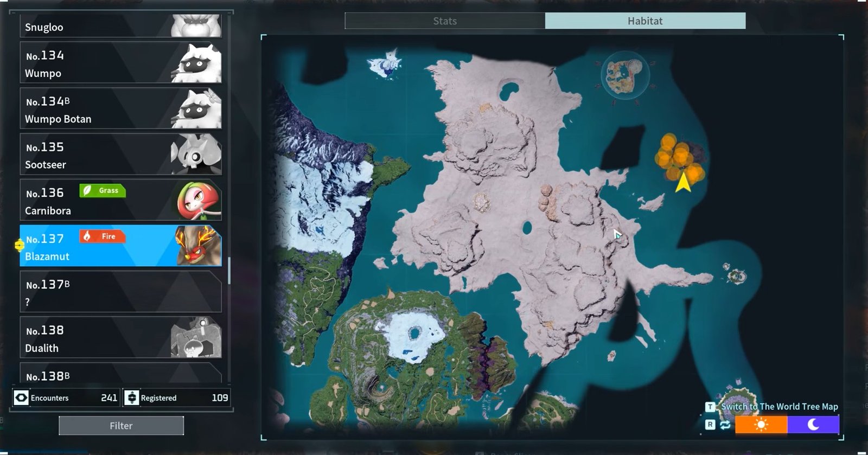Viewport: 868px width, 455px height.
Task: Select the unknown No.137B entry
Action: [x=120, y=292]
